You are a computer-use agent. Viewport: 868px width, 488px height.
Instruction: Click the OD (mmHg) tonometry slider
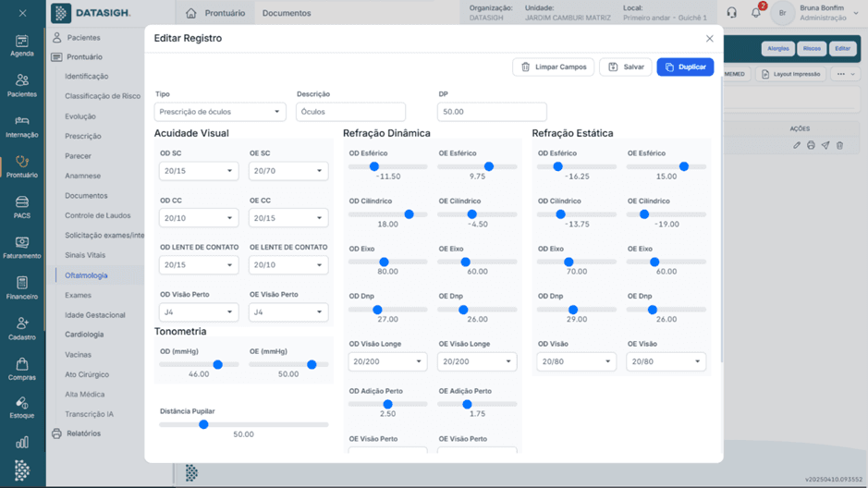click(218, 364)
